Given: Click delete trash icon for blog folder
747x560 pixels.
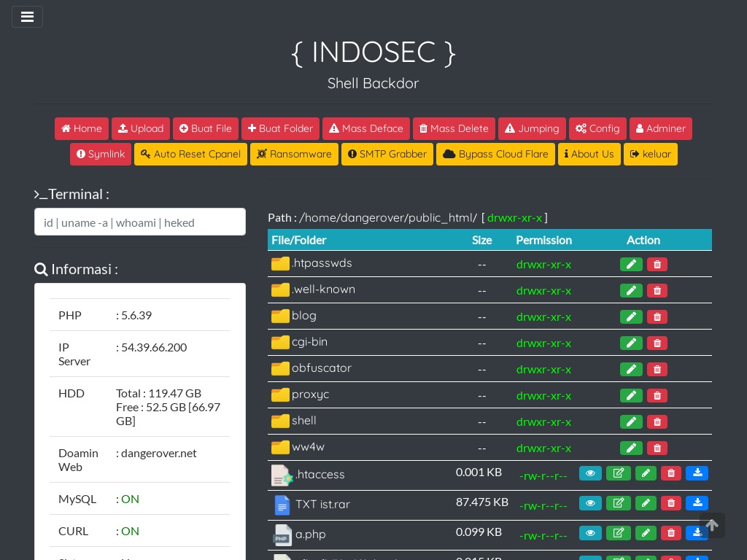Looking at the screenshot, I should [x=657, y=316].
